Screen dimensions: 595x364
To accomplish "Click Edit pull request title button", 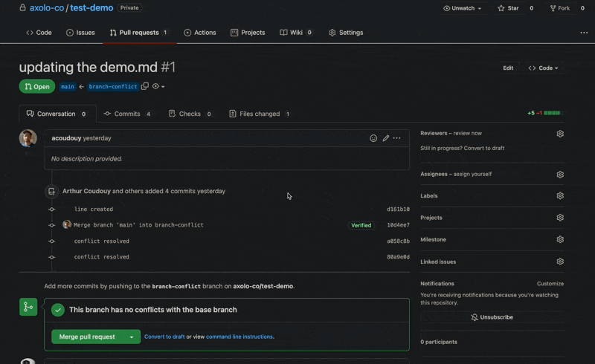I will tap(508, 68).
